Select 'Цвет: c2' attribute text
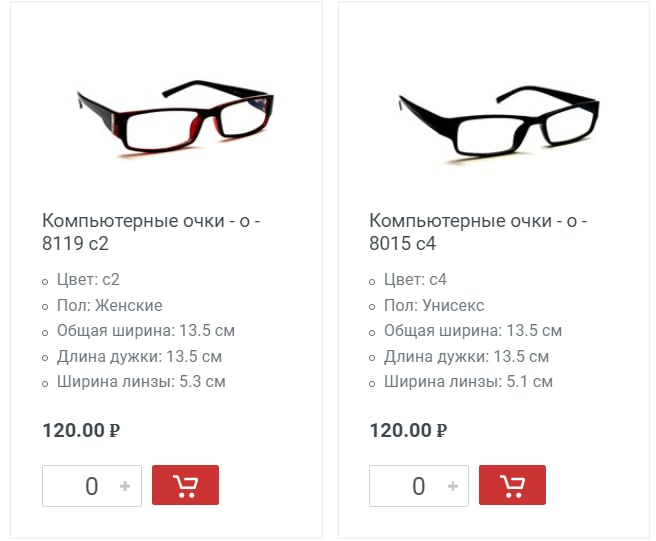Screen dimensions: 656x541 (x=88, y=279)
